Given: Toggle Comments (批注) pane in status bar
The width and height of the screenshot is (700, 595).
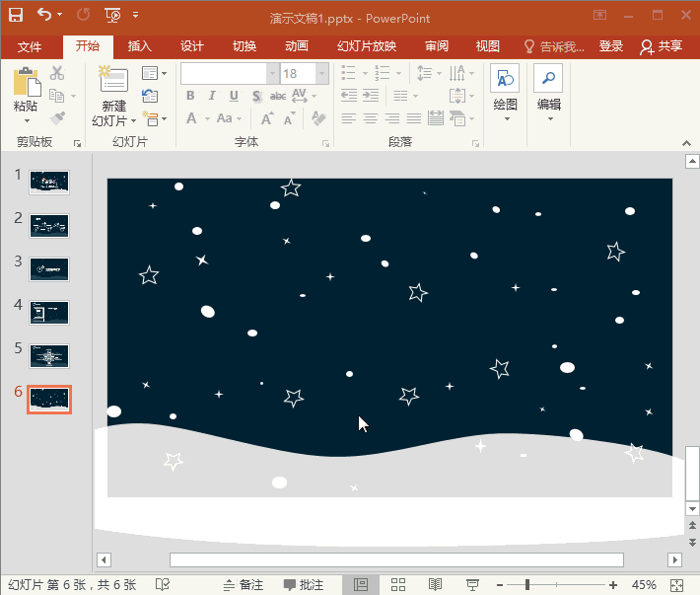Looking at the screenshot, I should pos(304,585).
